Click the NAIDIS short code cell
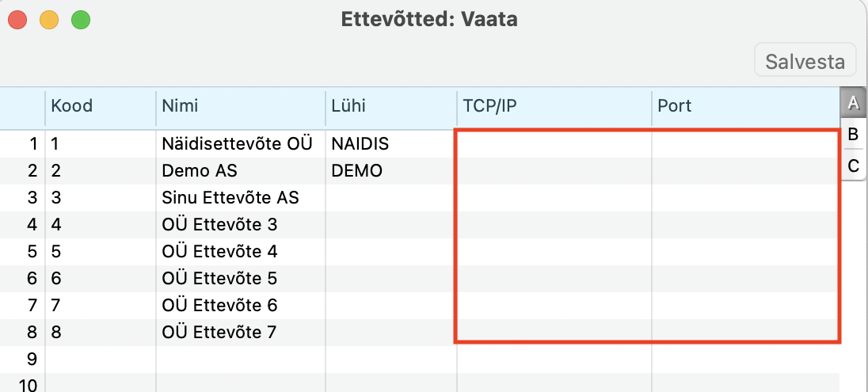This screenshot has height=392, width=868. point(360,144)
